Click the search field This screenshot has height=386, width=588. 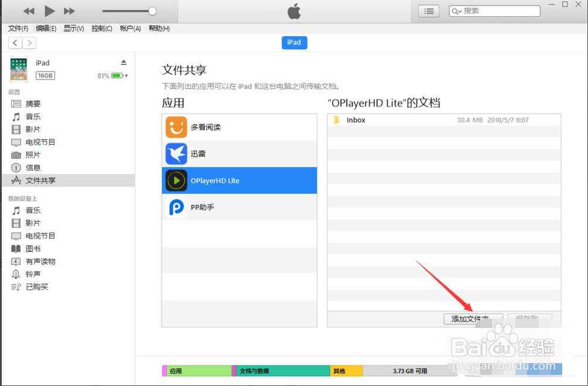click(x=495, y=11)
